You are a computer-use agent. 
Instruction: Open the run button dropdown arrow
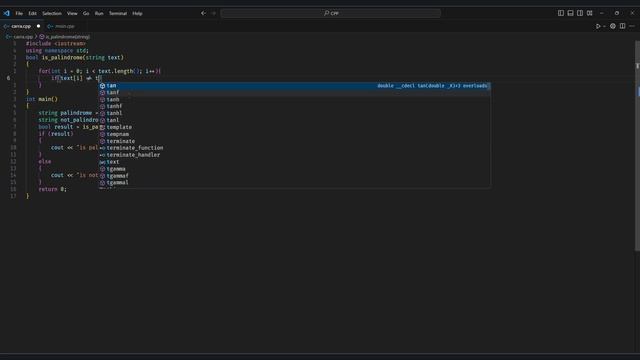click(604, 27)
